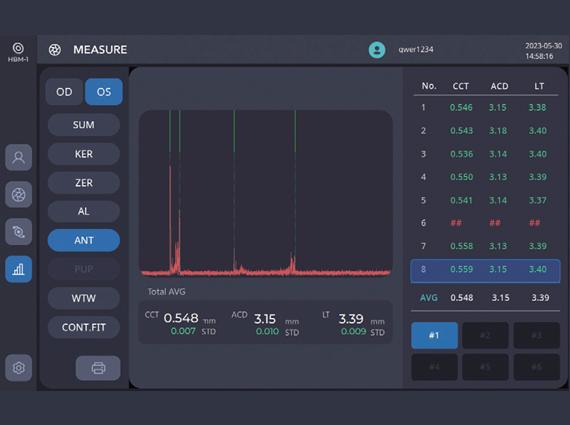Select measurement row 7 with CCT 0.558
The width and height of the screenshot is (570, 425).
(x=485, y=246)
